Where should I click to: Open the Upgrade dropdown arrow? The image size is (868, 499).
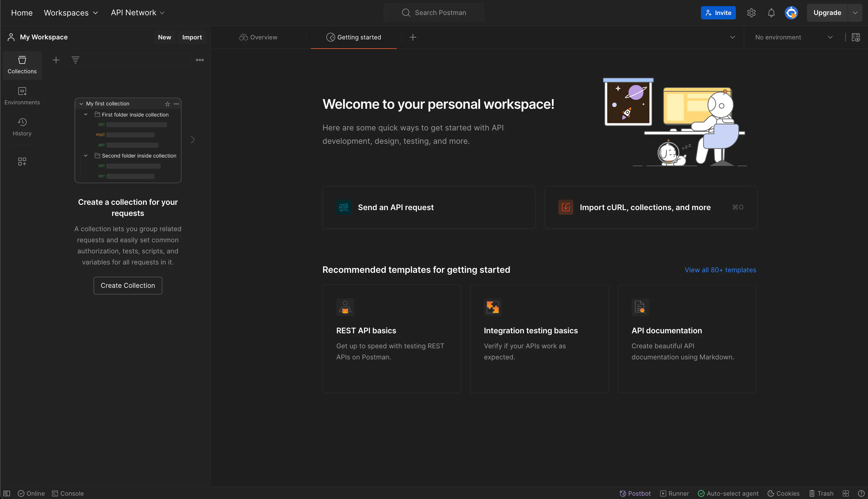(x=855, y=13)
